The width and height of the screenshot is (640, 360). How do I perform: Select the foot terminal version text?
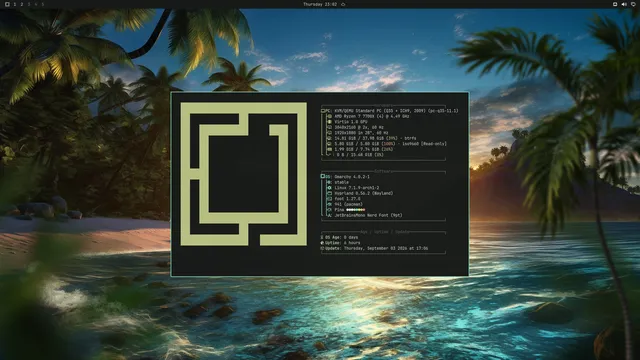coord(347,199)
